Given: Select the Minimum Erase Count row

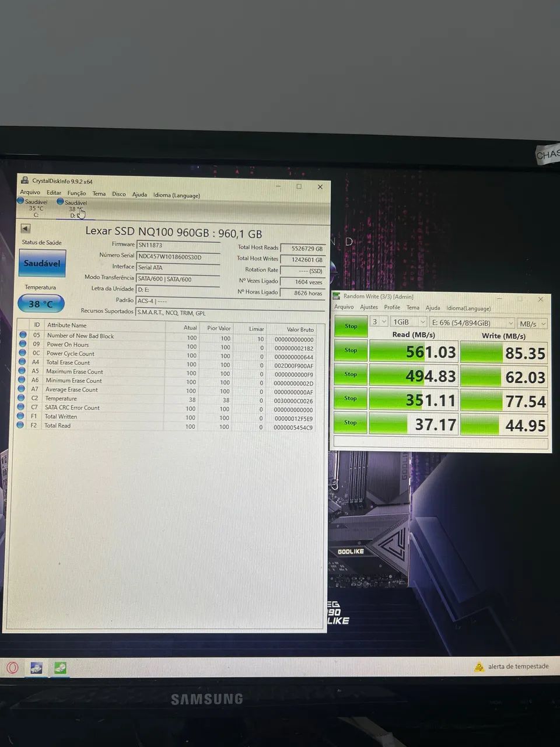Looking at the screenshot, I should point(167,381).
